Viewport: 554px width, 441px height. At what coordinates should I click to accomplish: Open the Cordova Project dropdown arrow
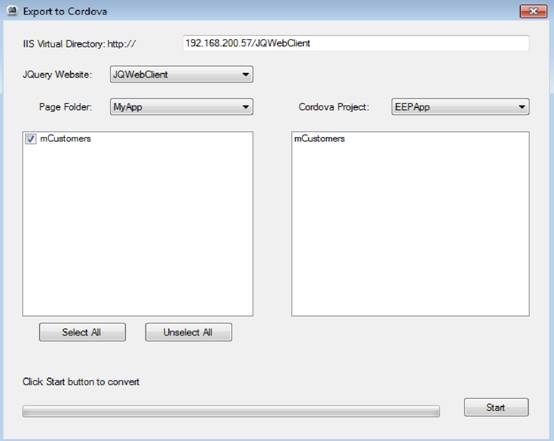pos(521,107)
